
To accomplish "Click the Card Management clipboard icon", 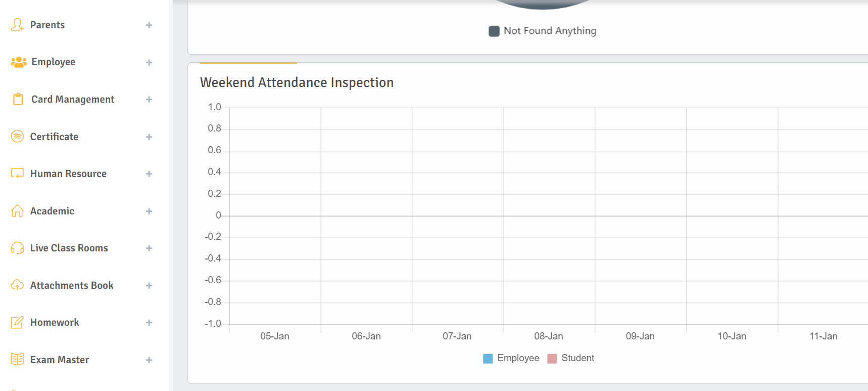I will coord(18,99).
